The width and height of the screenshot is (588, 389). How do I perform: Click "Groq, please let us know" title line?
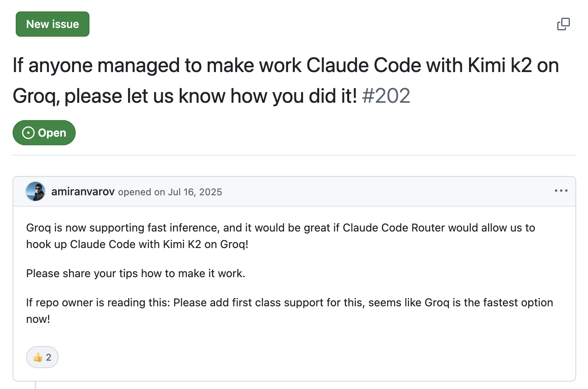click(185, 96)
